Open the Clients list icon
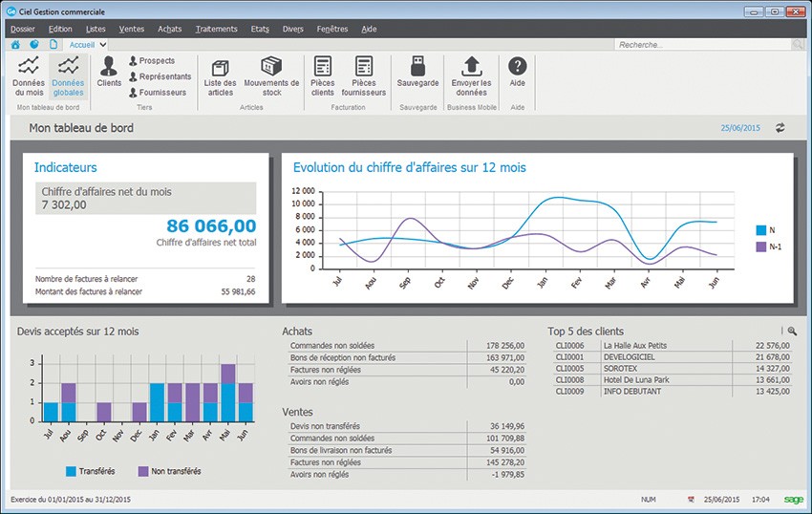 tap(109, 71)
